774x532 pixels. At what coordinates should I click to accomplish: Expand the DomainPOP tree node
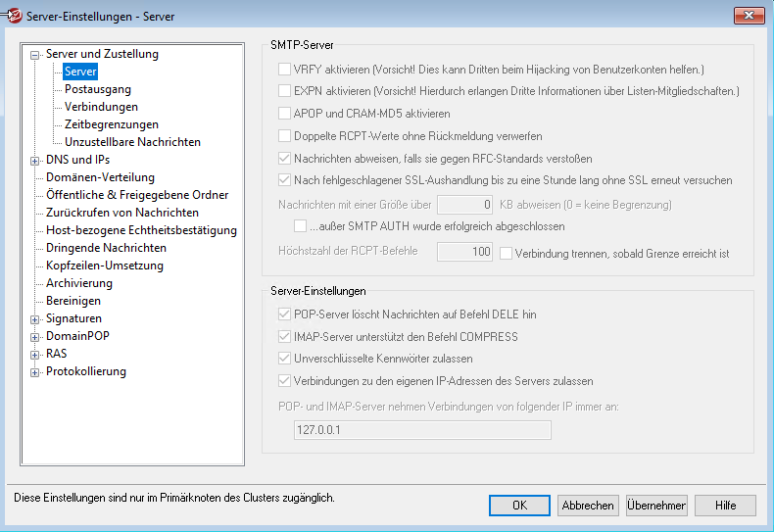click(36, 337)
